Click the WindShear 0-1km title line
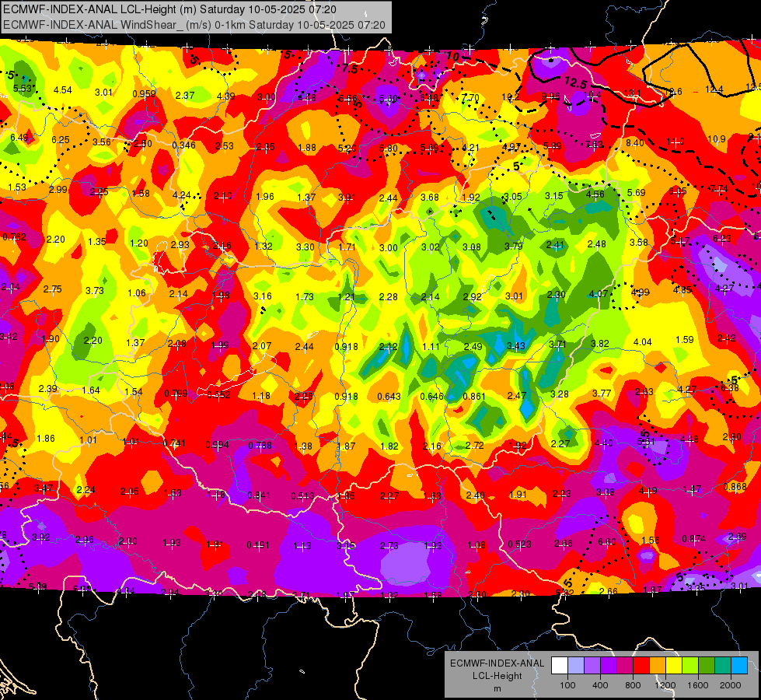 [x=194, y=25]
